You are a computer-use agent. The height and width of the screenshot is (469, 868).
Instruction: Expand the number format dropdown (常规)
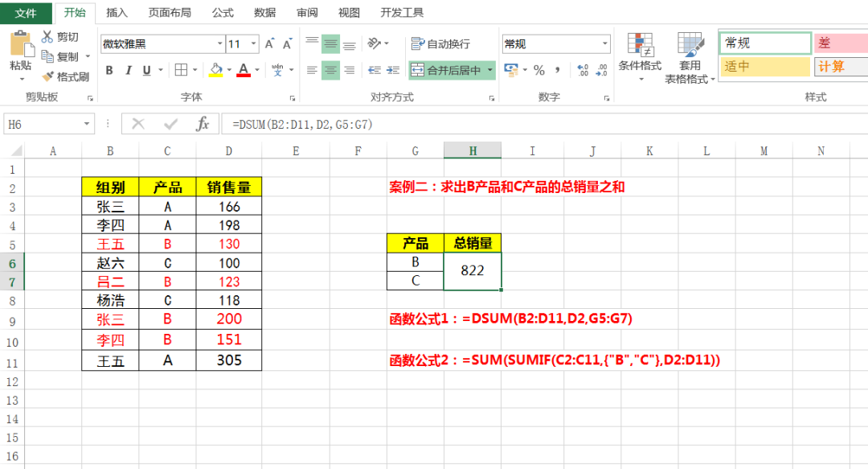point(604,43)
